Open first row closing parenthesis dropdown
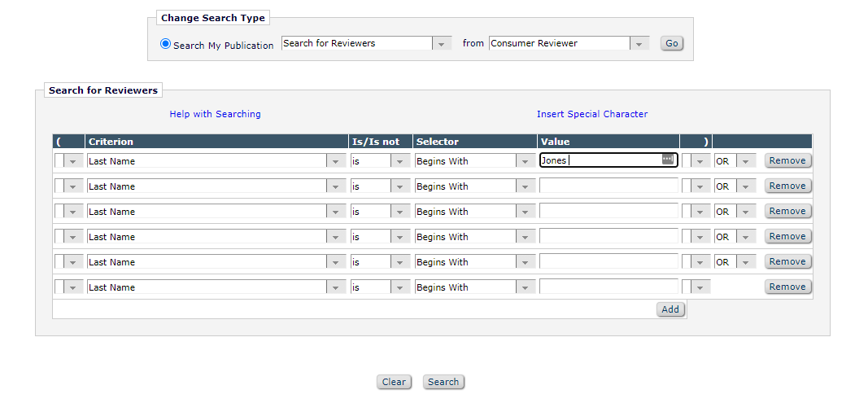The width and height of the screenshot is (868, 403). 696,161
